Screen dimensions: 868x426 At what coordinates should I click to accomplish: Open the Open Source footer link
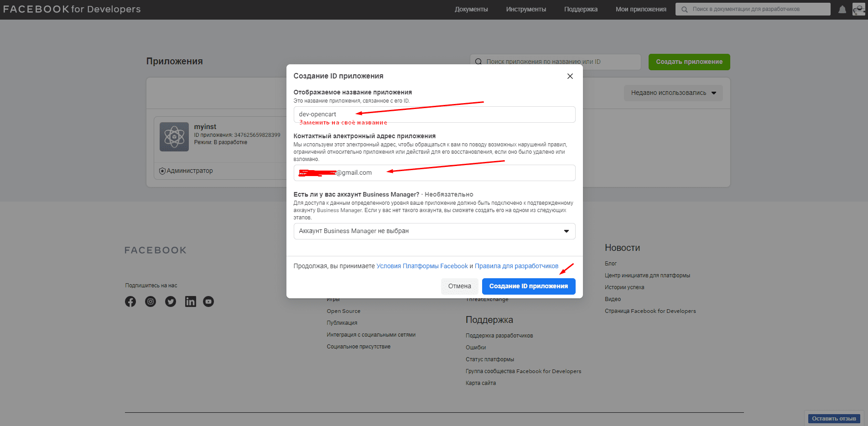pos(343,311)
